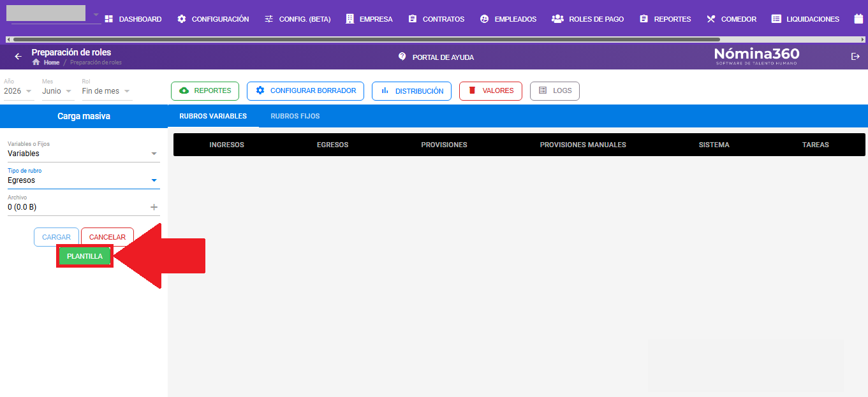Click the red Valores button
Viewport: 868px width, 397px height.
tap(490, 91)
